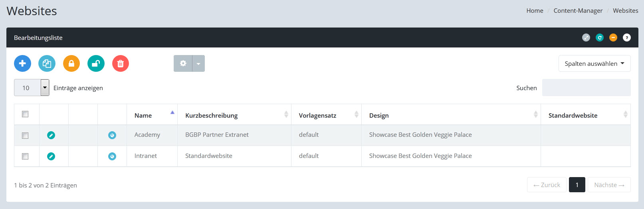Click the Home breadcrumb link

click(x=535, y=11)
